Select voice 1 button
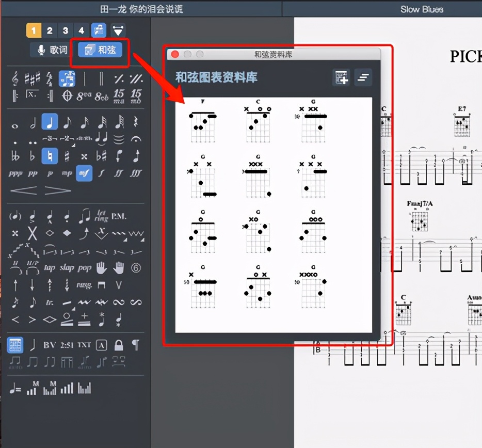Viewport: 482px width, 448px height. coord(34,30)
